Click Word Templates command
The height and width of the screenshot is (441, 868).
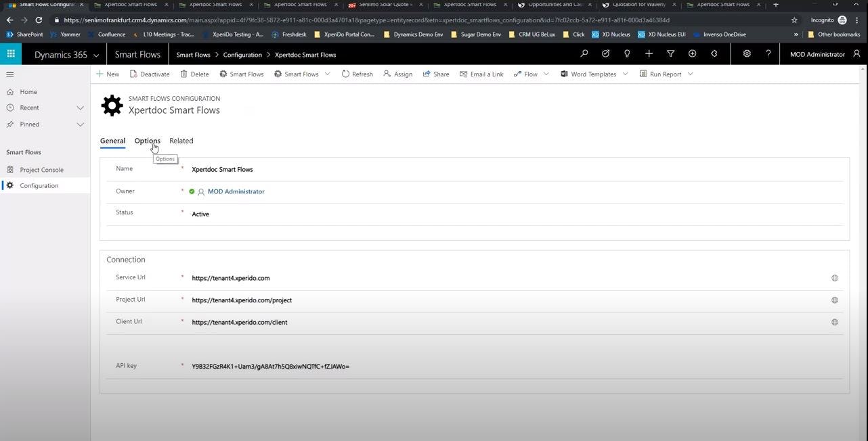(x=588, y=74)
